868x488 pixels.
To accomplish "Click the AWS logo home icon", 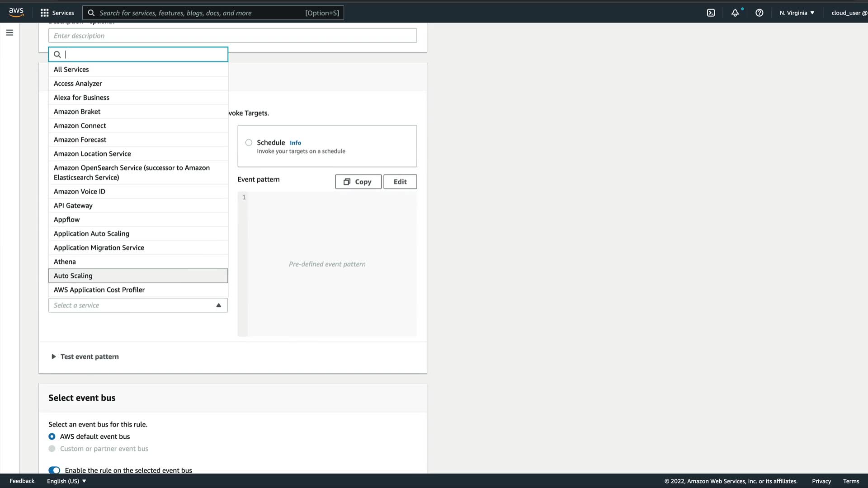I will pyautogui.click(x=16, y=12).
